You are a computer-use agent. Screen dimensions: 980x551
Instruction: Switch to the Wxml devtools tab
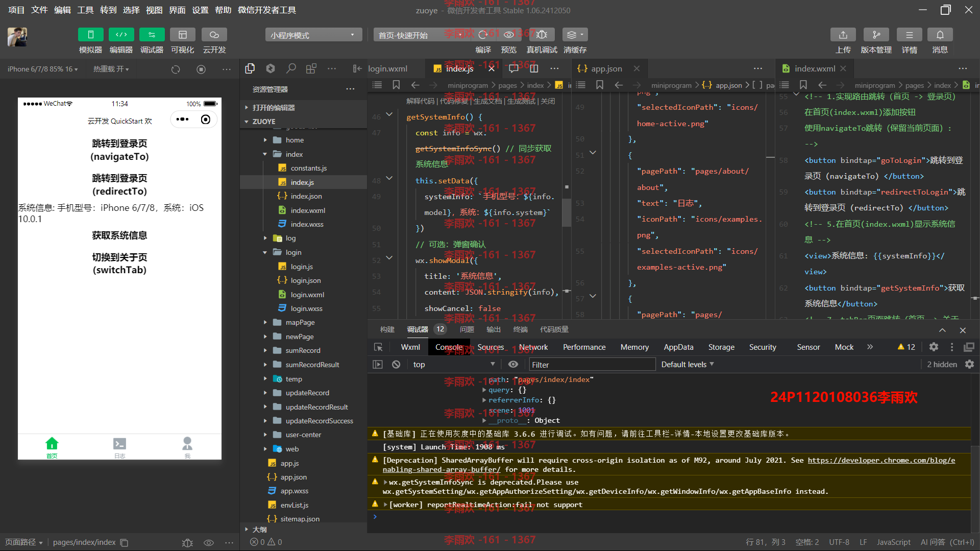pos(410,347)
